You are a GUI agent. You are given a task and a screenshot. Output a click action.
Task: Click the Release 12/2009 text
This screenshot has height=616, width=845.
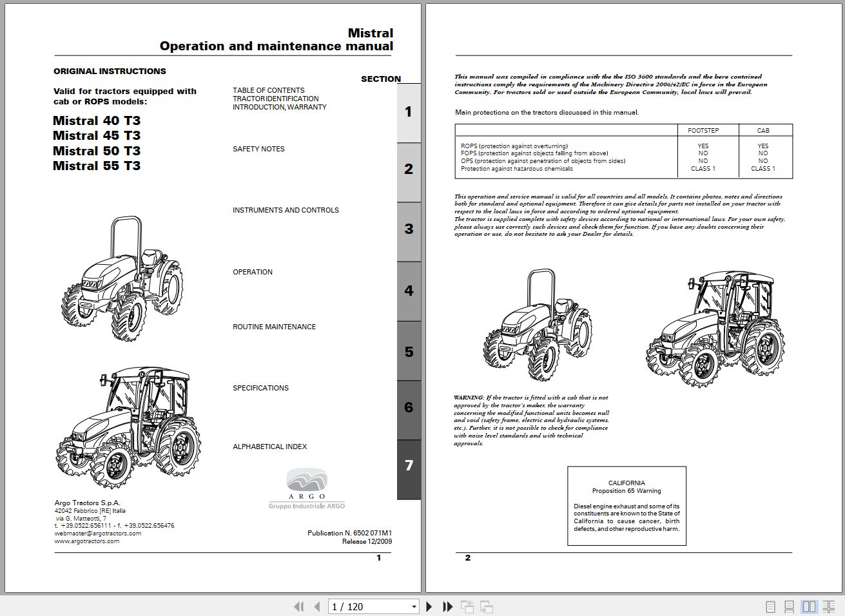click(367, 541)
